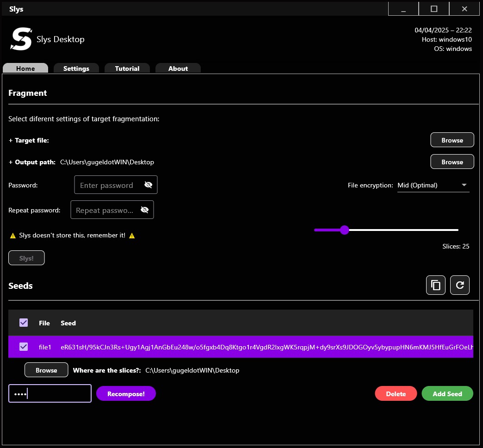Uncheck the file1 seed checkbox
This screenshot has width=483, height=448.
pos(24,347)
